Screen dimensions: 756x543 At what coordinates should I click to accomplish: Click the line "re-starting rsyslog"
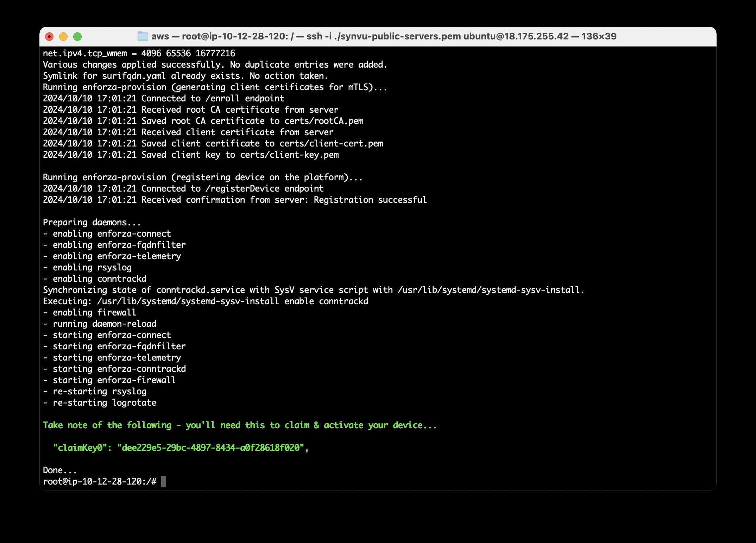click(95, 392)
